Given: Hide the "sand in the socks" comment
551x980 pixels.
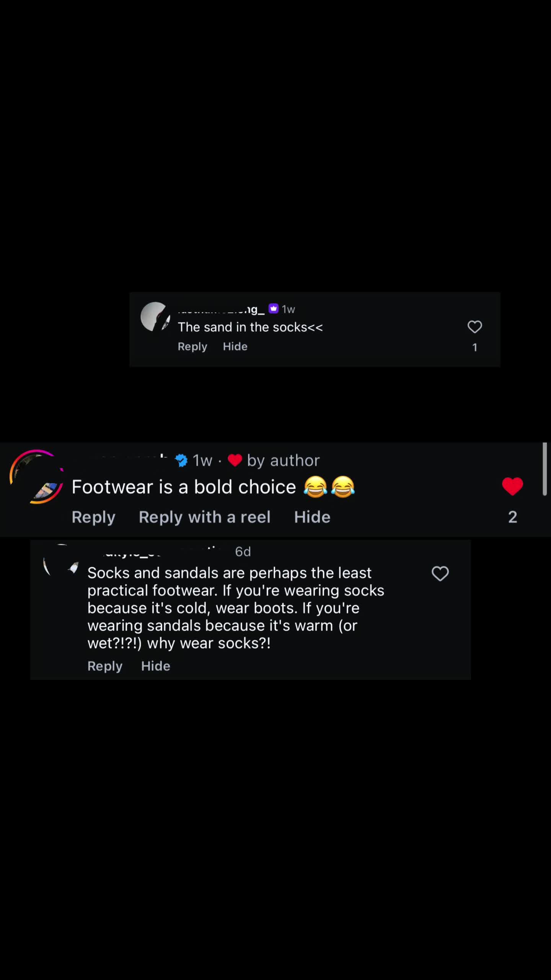Looking at the screenshot, I should [235, 346].
